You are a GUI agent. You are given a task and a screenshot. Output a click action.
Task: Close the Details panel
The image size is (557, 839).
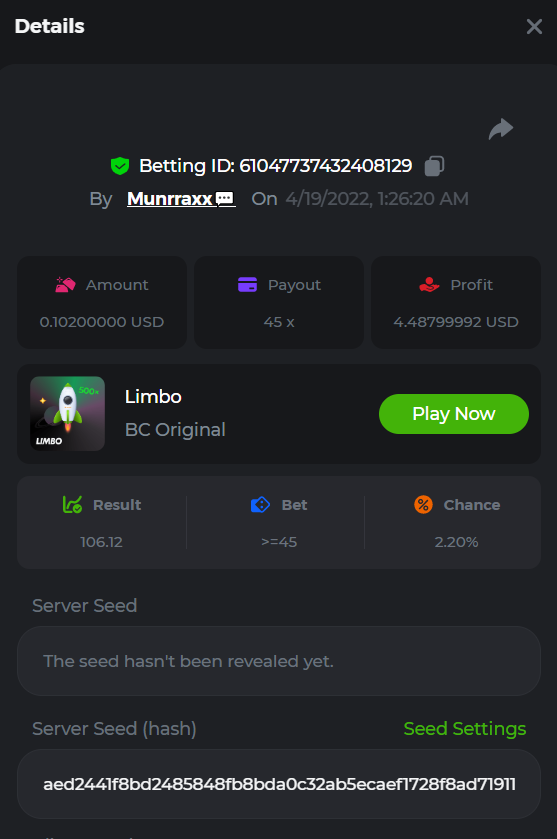pyautogui.click(x=534, y=26)
